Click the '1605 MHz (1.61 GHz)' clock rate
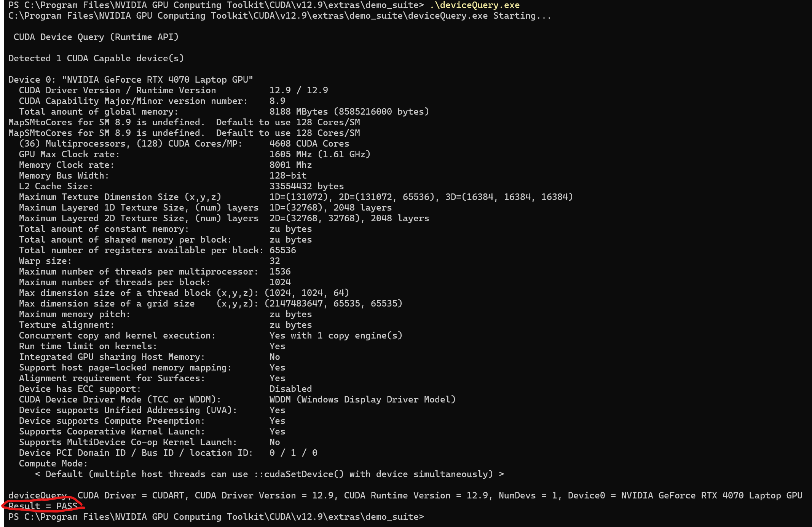 pos(320,155)
